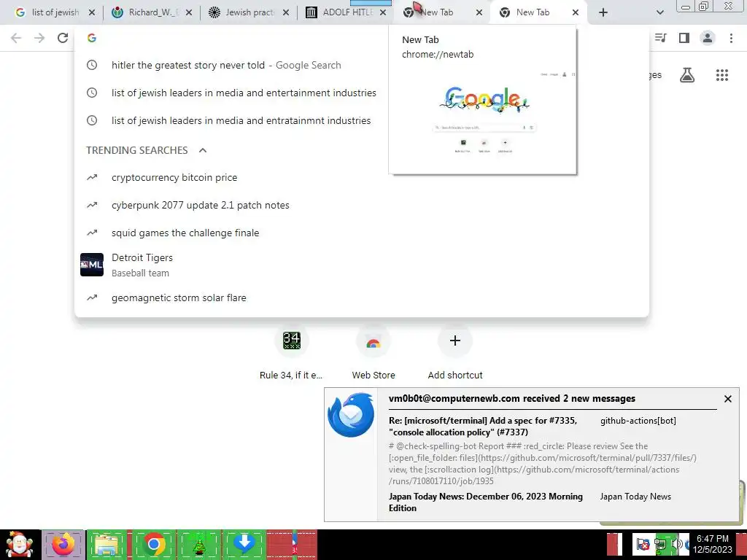Viewport: 747px width, 560px height.
Task: Open a new tab with the plus button
Action: click(x=603, y=12)
